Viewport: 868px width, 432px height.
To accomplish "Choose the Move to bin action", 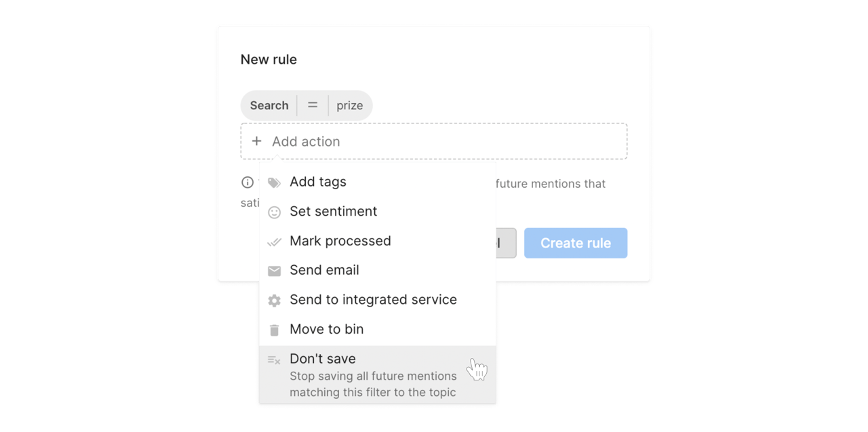I will point(326,329).
